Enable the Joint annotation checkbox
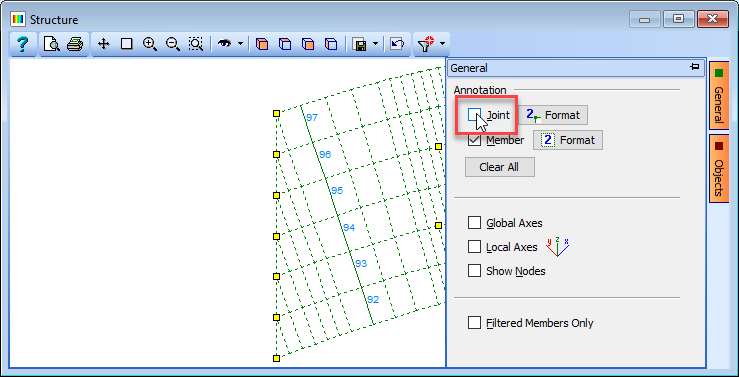Screen dimensions: 739x377 point(474,115)
